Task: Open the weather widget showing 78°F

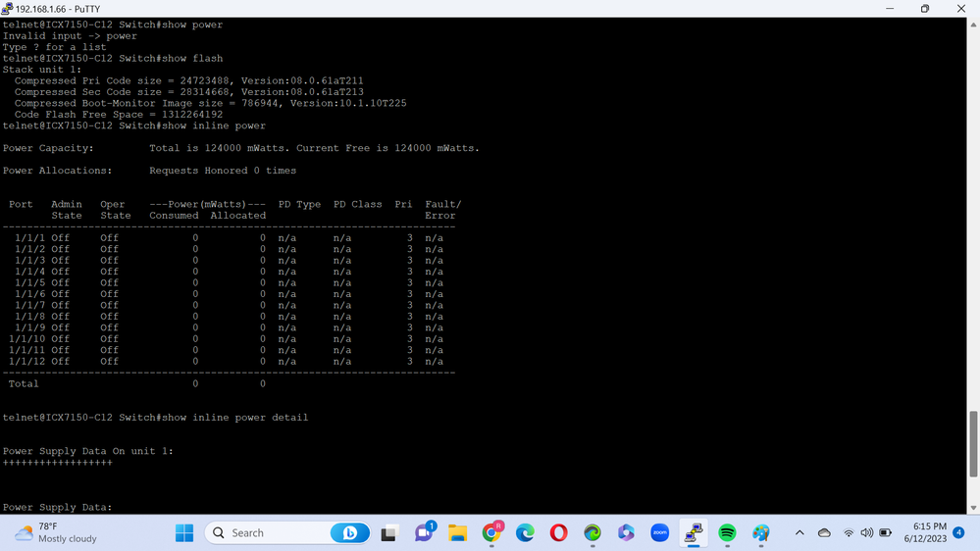Action: click(x=57, y=532)
